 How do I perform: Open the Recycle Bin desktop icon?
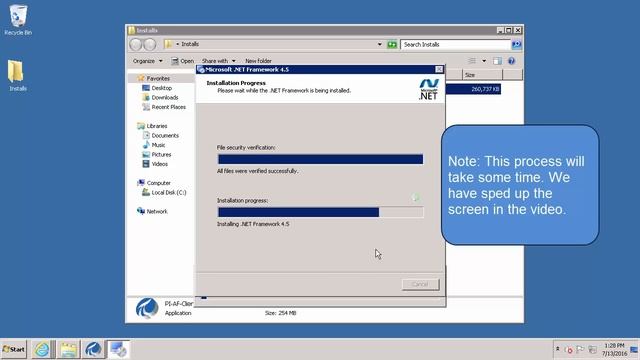(x=18, y=19)
